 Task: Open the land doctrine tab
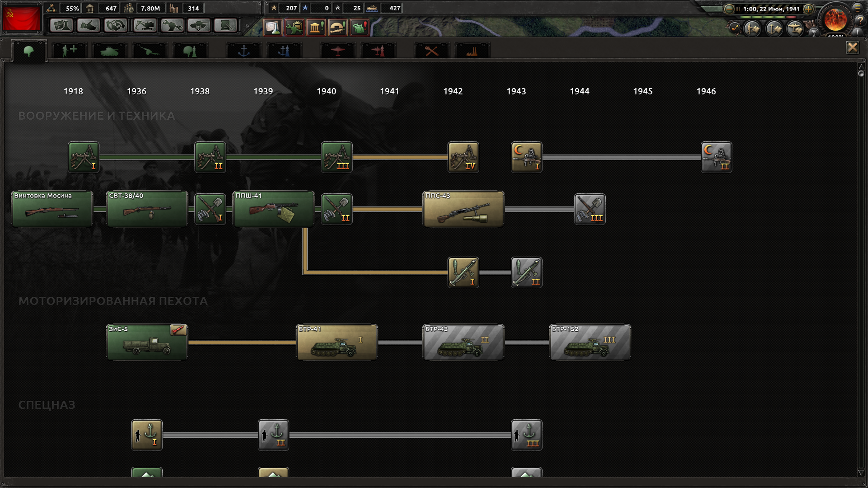[x=190, y=51]
